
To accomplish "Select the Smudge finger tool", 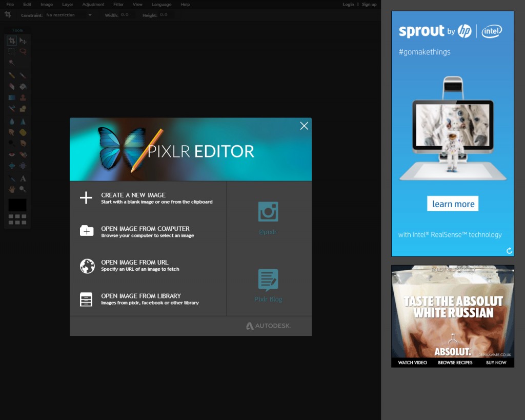I will [12, 132].
